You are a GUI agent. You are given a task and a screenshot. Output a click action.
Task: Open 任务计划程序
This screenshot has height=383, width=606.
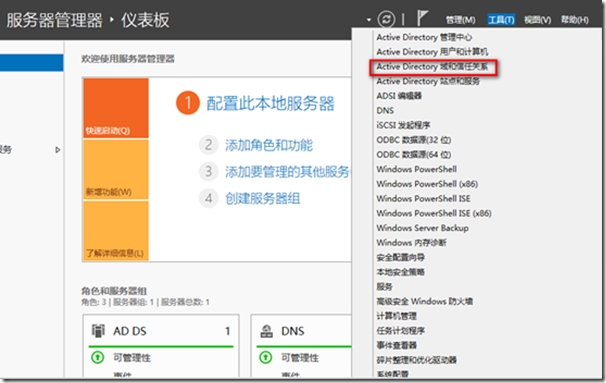400,331
